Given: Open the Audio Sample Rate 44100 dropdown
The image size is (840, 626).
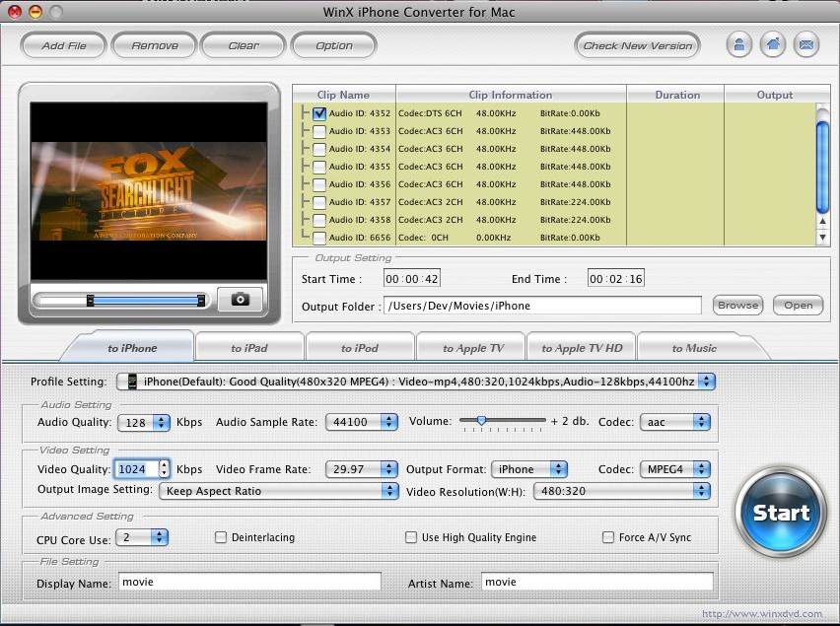Looking at the screenshot, I should click(362, 422).
